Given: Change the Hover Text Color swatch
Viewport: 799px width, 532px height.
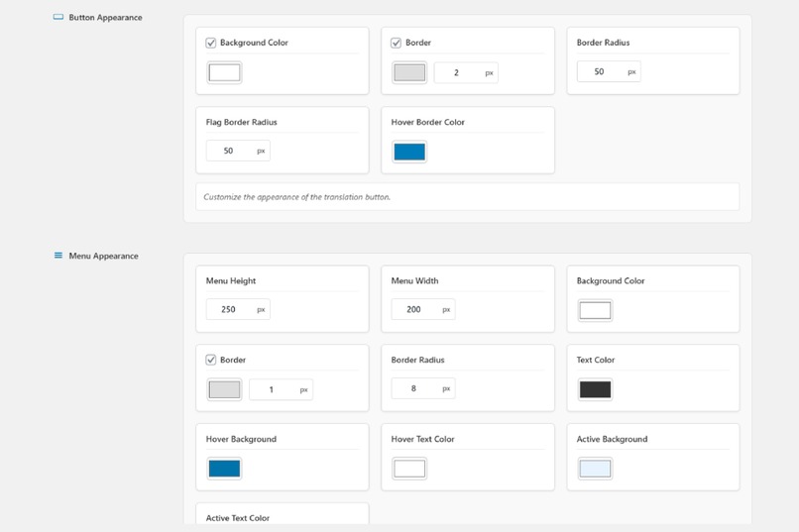Looking at the screenshot, I should click(x=409, y=469).
